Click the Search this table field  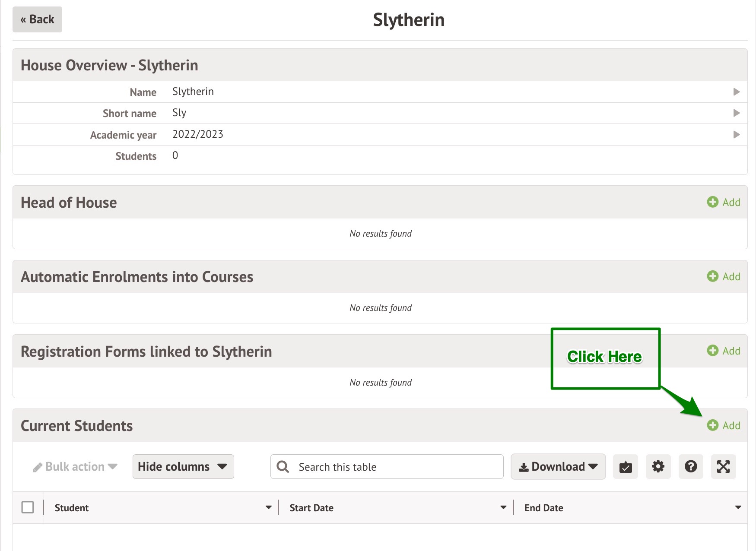pyautogui.click(x=397, y=467)
